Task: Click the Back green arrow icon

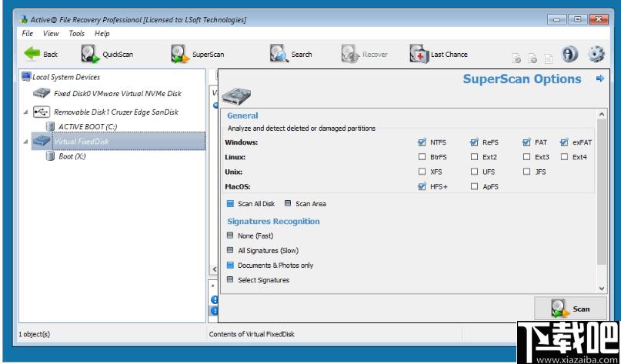Action: [x=32, y=53]
